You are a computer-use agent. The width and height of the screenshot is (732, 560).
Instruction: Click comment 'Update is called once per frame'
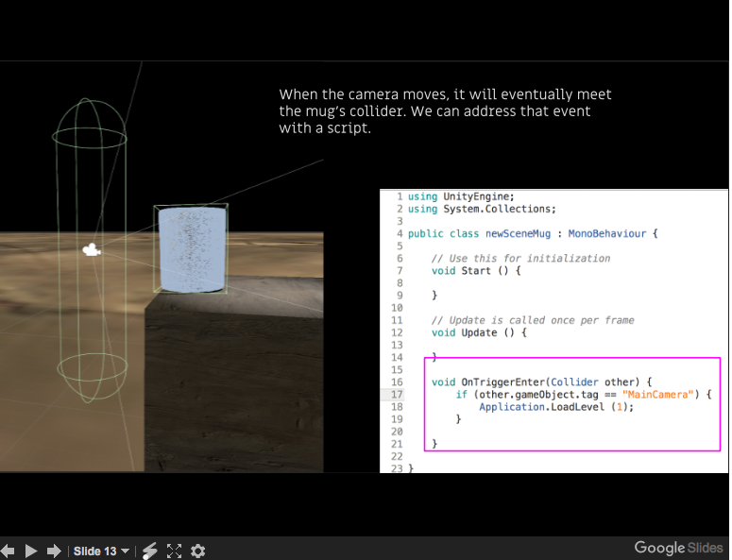(x=533, y=320)
